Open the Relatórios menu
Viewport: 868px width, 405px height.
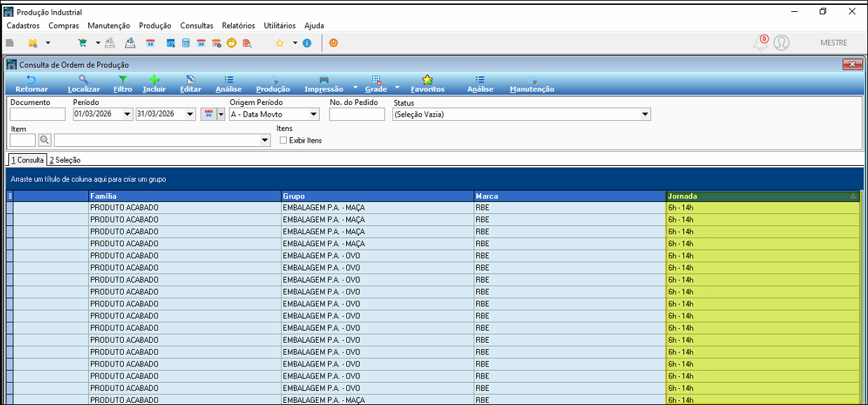pyautogui.click(x=239, y=26)
